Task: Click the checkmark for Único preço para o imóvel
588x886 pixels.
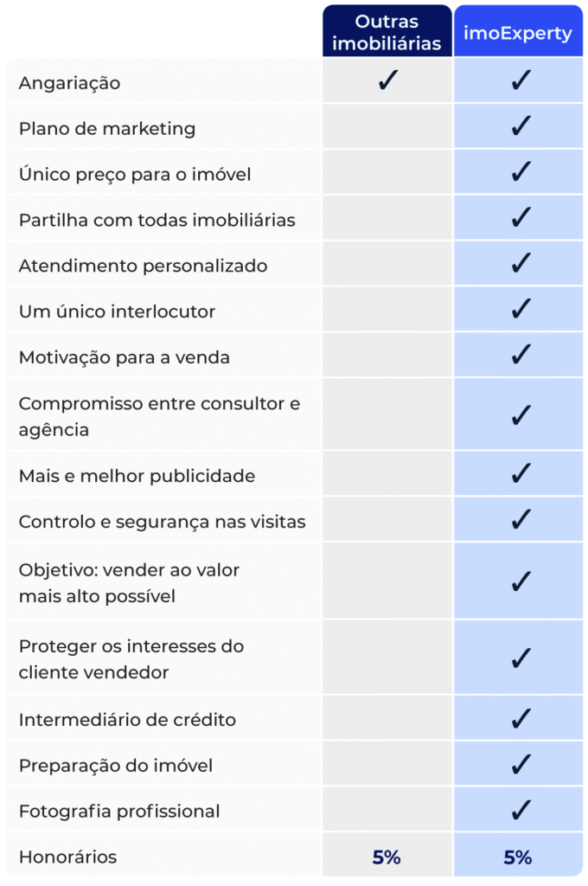Action: (520, 173)
